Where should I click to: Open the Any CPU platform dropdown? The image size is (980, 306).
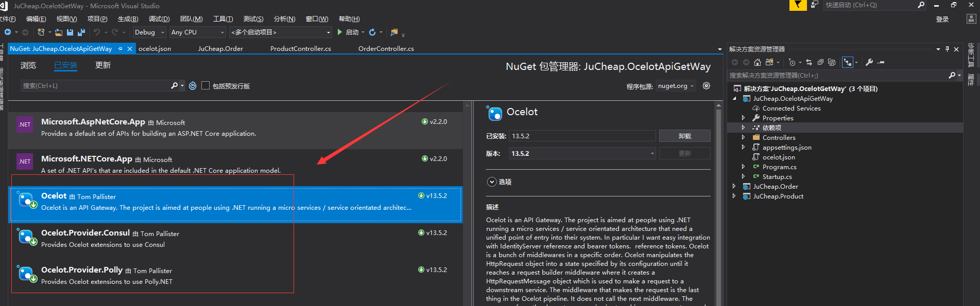point(198,32)
